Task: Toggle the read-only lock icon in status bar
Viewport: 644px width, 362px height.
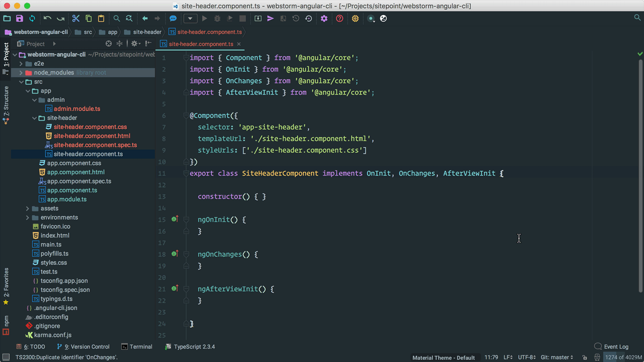Action: pos(585,357)
